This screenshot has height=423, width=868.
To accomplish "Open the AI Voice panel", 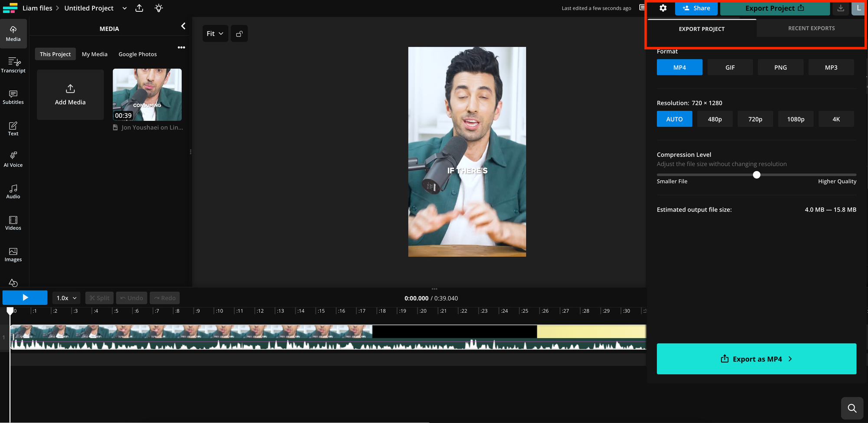I will click(13, 159).
